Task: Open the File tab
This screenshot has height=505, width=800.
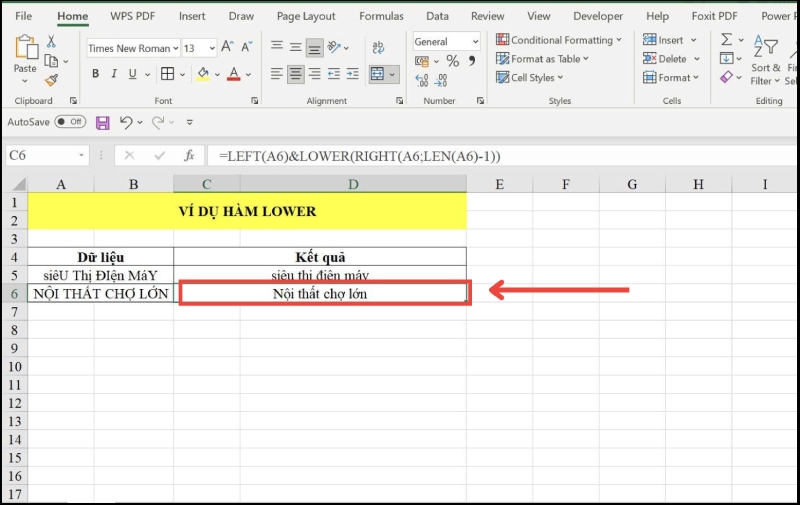Action: tap(23, 16)
